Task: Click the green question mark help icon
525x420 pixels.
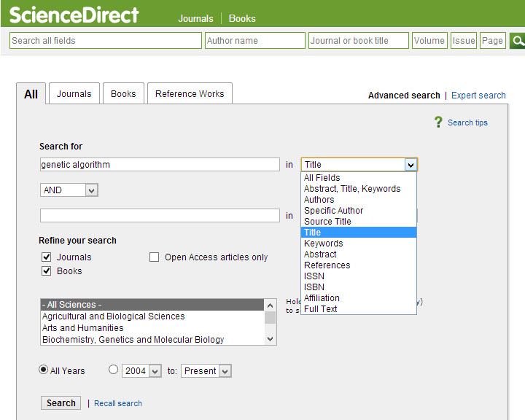Action: pos(438,122)
